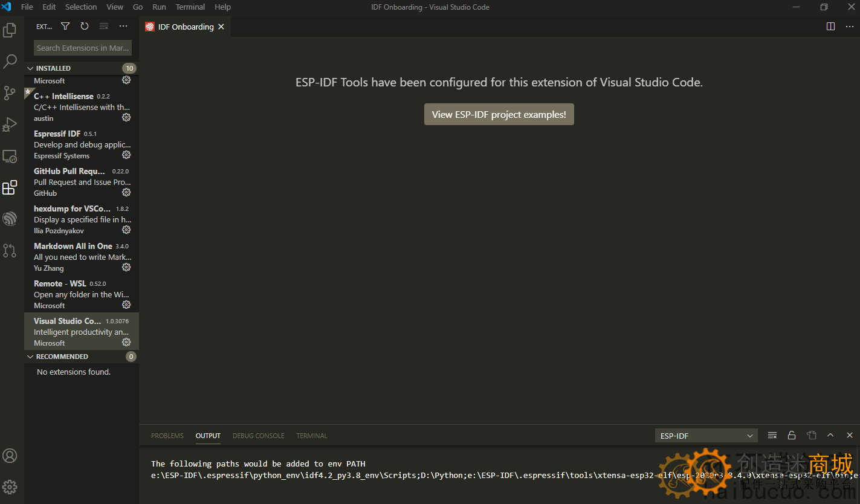The height and width of the screenshot is (504, 860).
Task: Select the Extensions view icon
Action: pos(10,187)
